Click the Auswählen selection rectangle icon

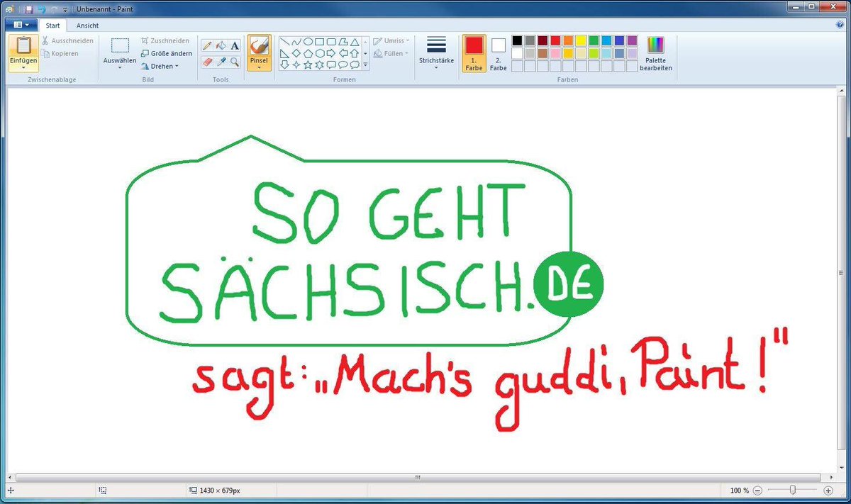click(120, 45)
